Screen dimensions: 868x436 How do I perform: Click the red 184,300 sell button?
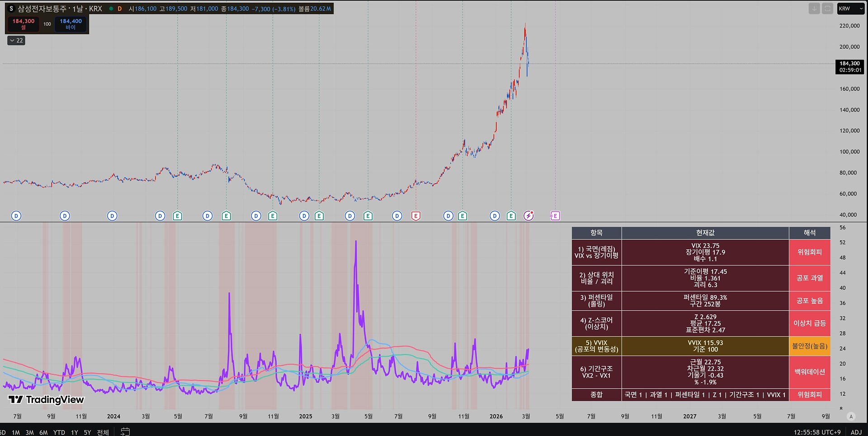click(24, 24)
